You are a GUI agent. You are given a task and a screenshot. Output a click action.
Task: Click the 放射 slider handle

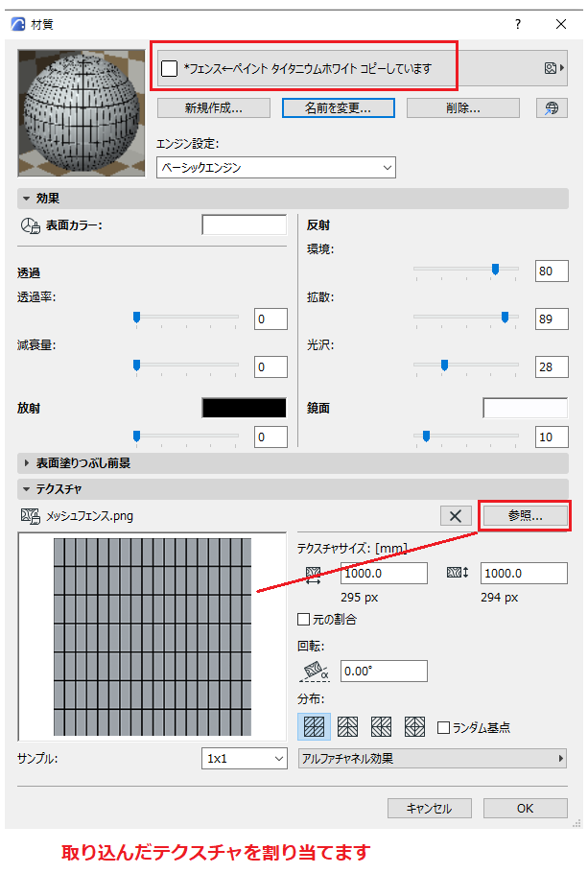pos(136,436)
